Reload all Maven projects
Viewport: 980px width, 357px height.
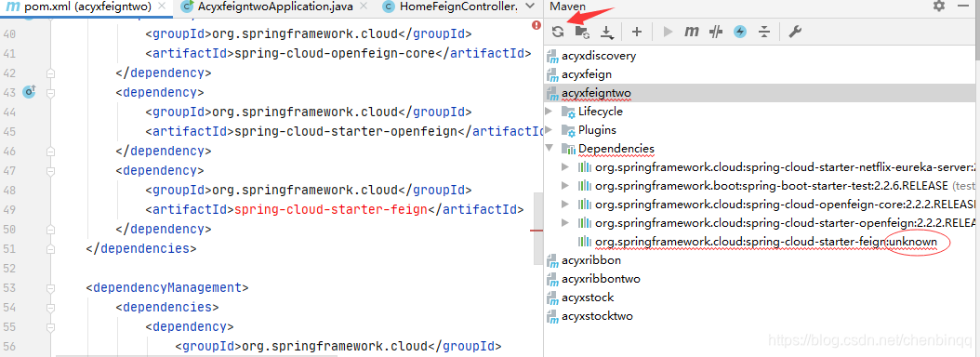coord(558,32)
